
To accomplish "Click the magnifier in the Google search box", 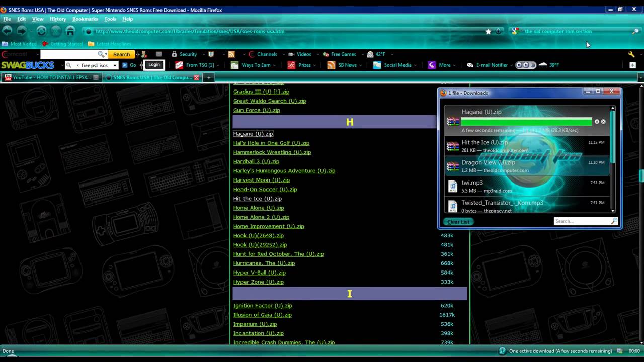I will (x=635, y=31).
